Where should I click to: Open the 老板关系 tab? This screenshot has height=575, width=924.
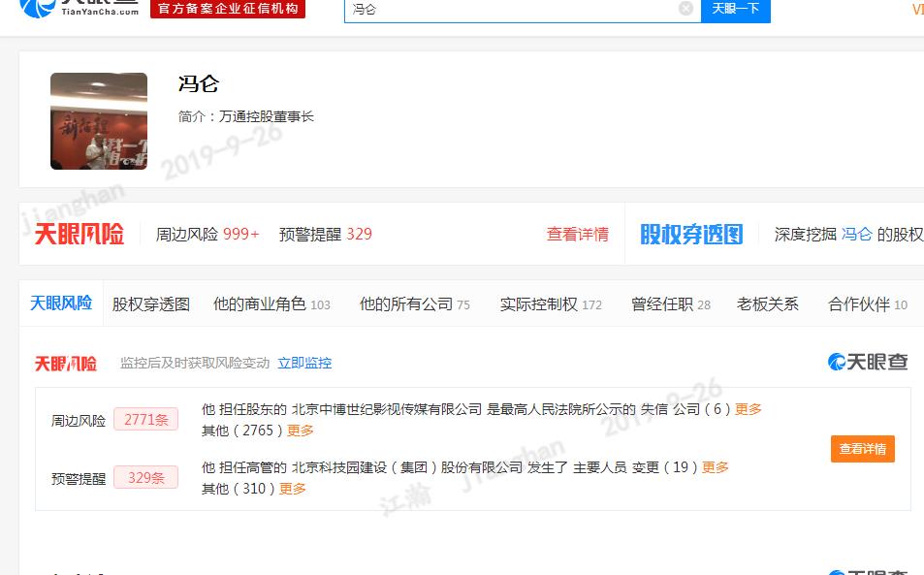click(x=768, y=303)
